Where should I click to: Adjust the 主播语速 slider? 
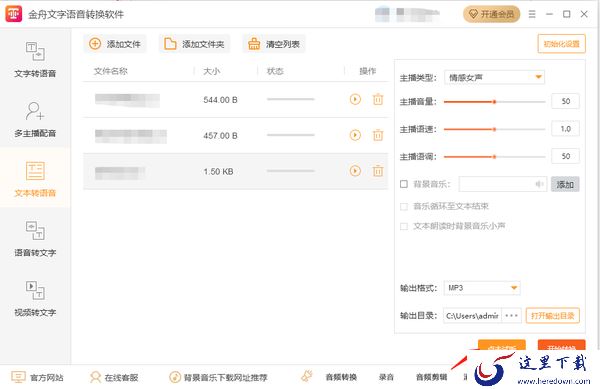[x=494, y=129]
